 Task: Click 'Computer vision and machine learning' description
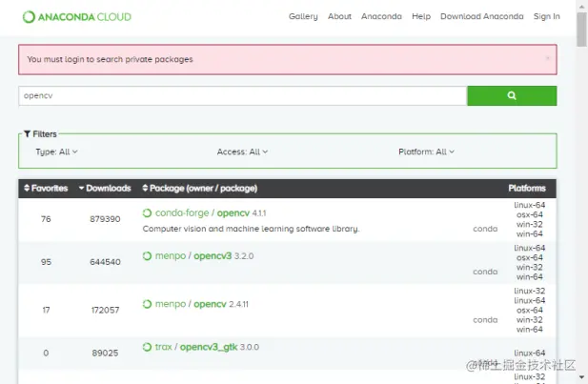click(251, 229)
